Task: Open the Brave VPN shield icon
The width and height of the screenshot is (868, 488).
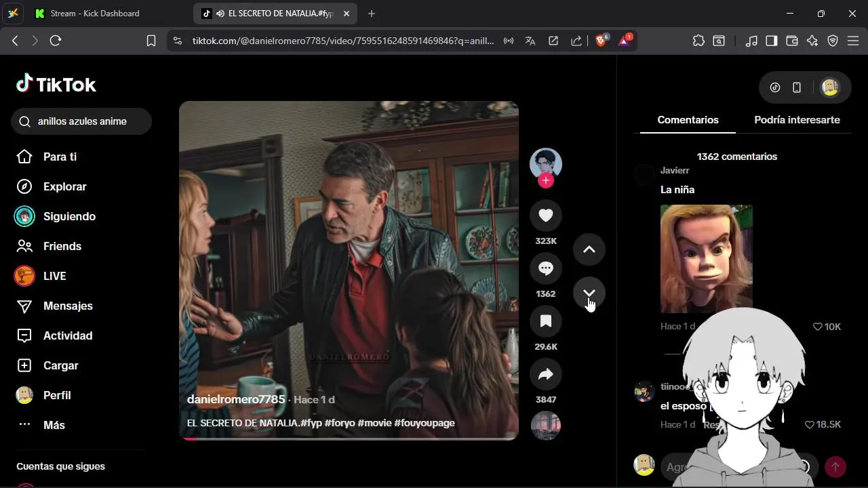Action: pos(833,41)
